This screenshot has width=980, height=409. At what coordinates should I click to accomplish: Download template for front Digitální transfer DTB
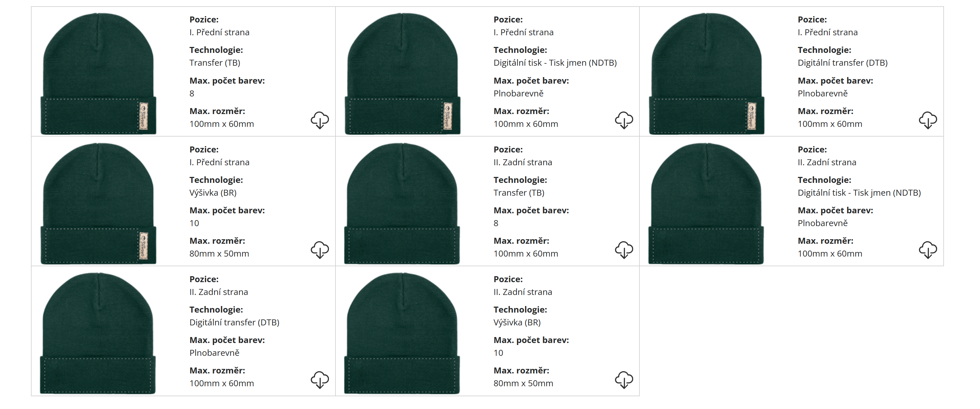tap(928, 120)
